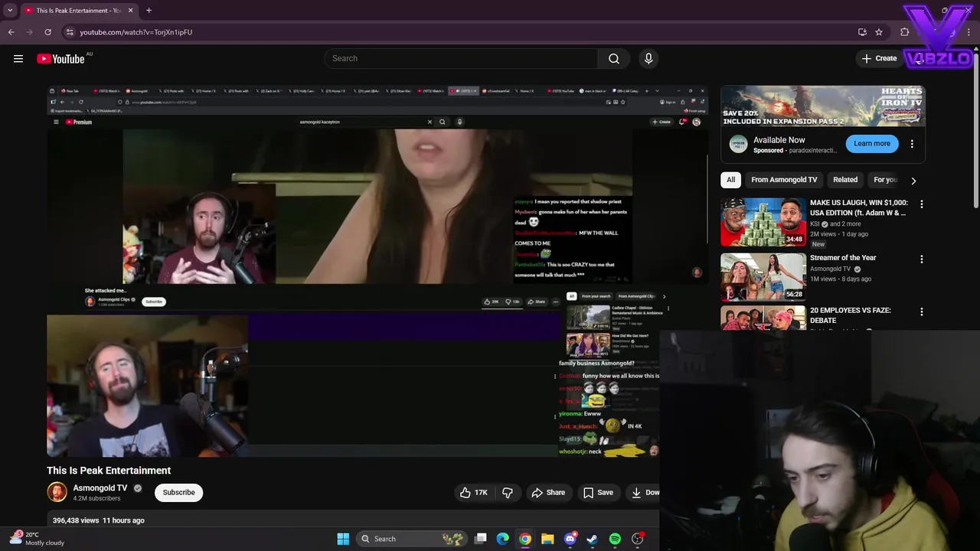
Task: Select the Related filter chip
Action: [x=845, y=180]
